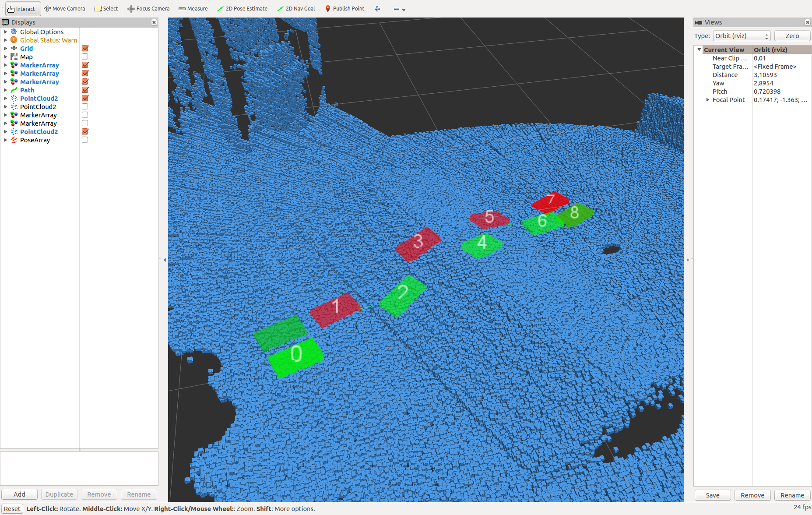Activate the Focus Camera tool
Viewport: 812px width, 515px height.
pos(148,9)
